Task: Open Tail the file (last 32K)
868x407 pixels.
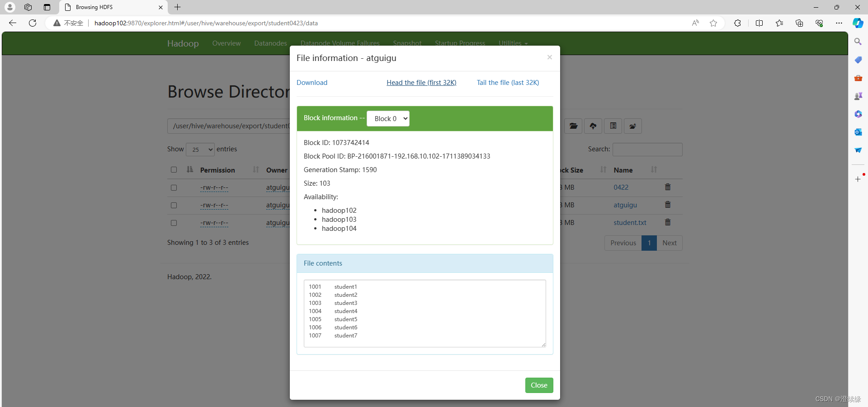Action: (x=508, y=83)
